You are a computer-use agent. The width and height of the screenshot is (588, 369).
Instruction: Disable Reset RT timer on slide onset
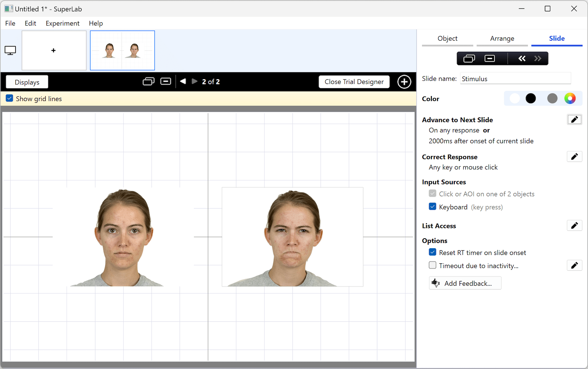pyautogui.click(x=433, y=252)
